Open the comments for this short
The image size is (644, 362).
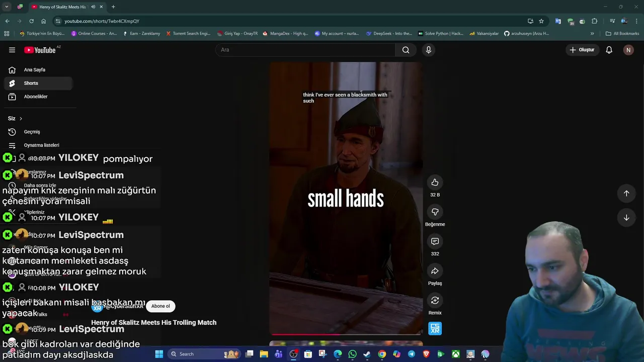(x=435, y=241)
